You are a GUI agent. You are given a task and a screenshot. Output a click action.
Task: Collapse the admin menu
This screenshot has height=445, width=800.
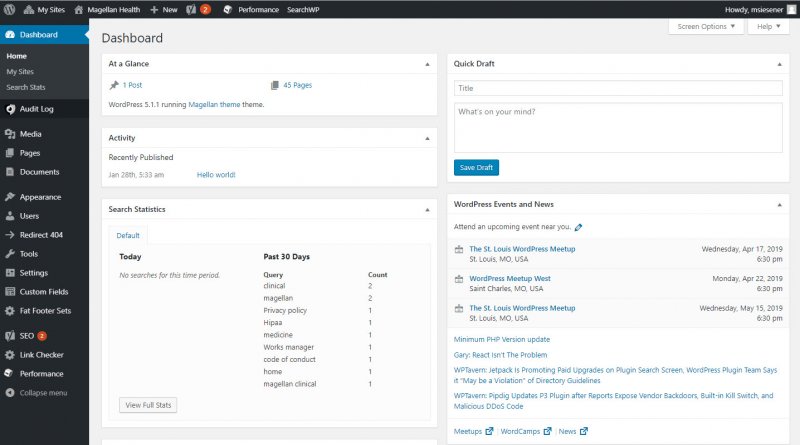(36, 393)
